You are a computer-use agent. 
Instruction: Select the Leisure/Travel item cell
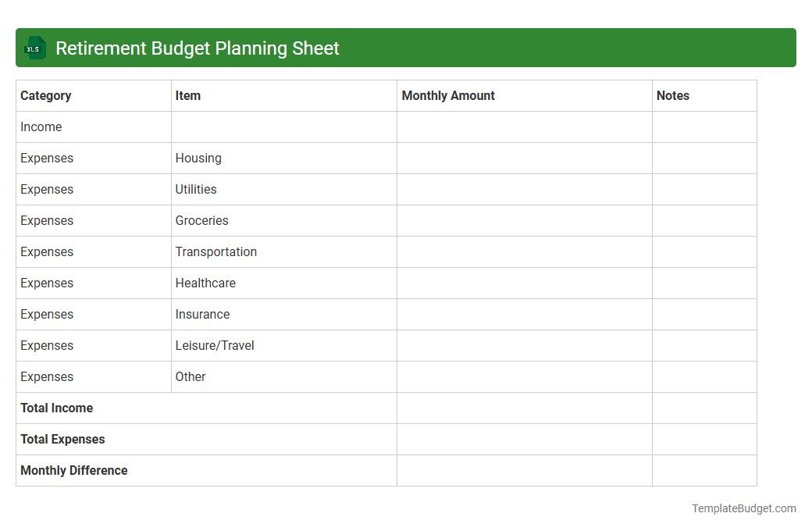click(x=215, y=345)
